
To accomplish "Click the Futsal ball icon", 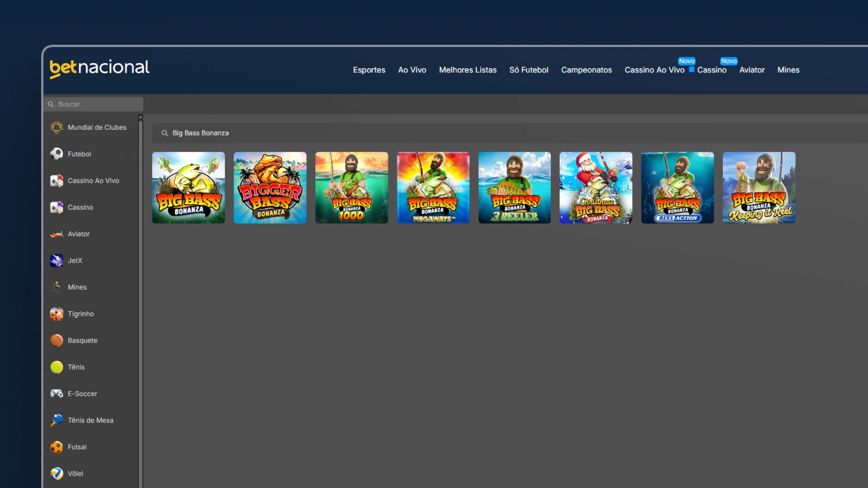I will click(57, 447).
